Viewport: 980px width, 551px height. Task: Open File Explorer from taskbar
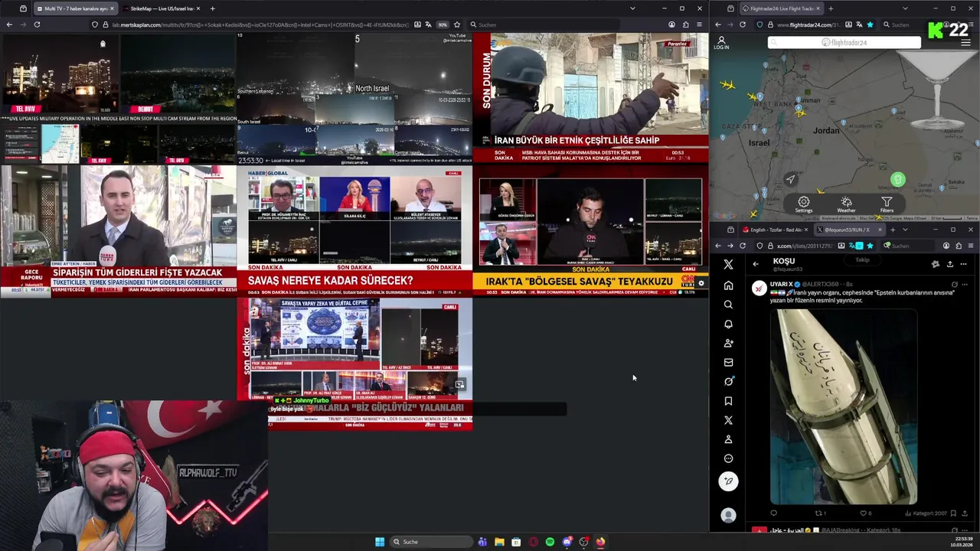(x=499, y=542)
